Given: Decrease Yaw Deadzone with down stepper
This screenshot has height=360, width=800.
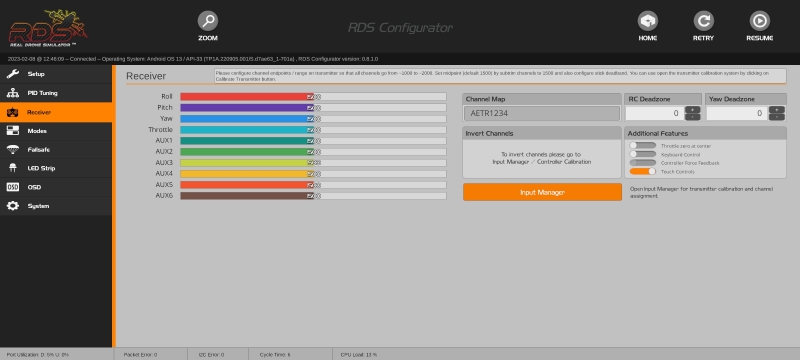Looking at the screenshot, I should [777, 117].
